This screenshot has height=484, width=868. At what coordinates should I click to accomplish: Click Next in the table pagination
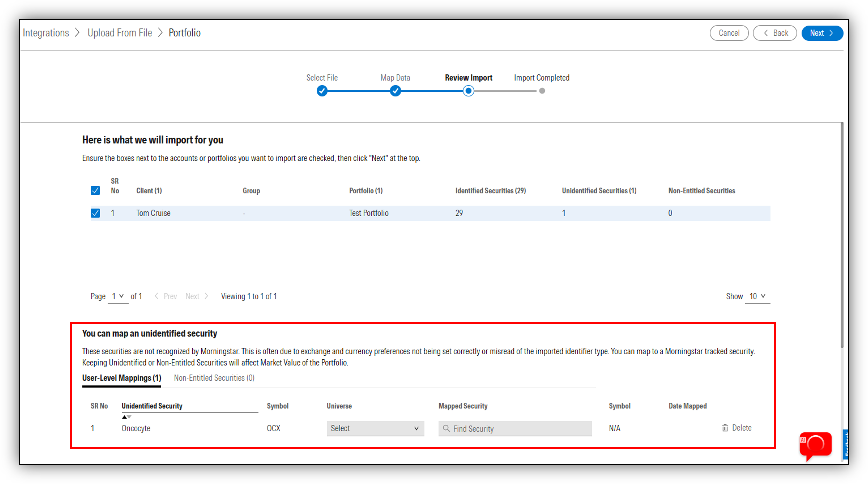coord(197,296)
